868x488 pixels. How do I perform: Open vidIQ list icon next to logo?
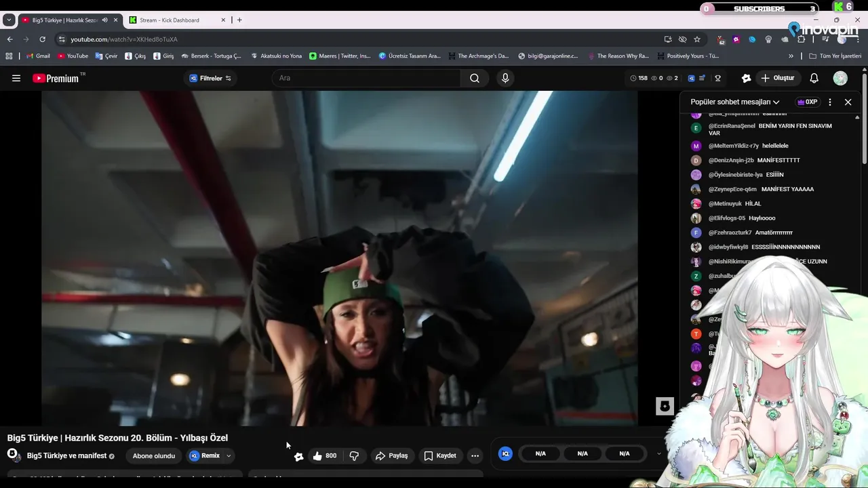pyautogui.click(x=703, y=78)
